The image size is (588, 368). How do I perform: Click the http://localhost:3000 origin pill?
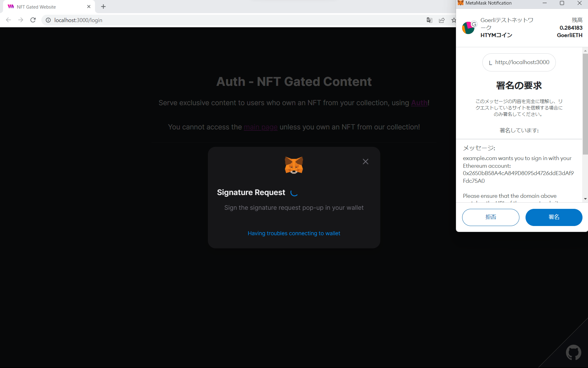(519, 63)
